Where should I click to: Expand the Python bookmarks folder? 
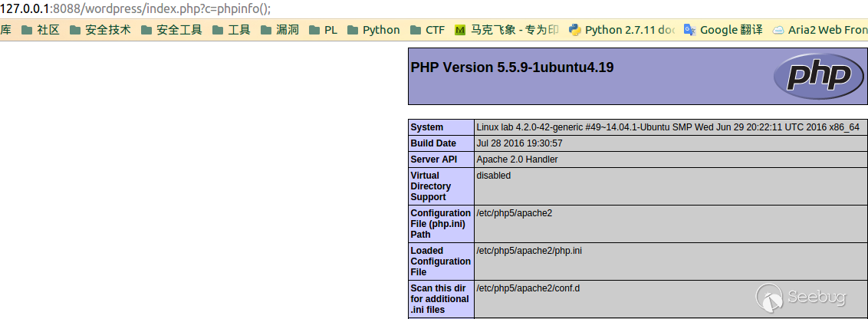click(373, 30)
